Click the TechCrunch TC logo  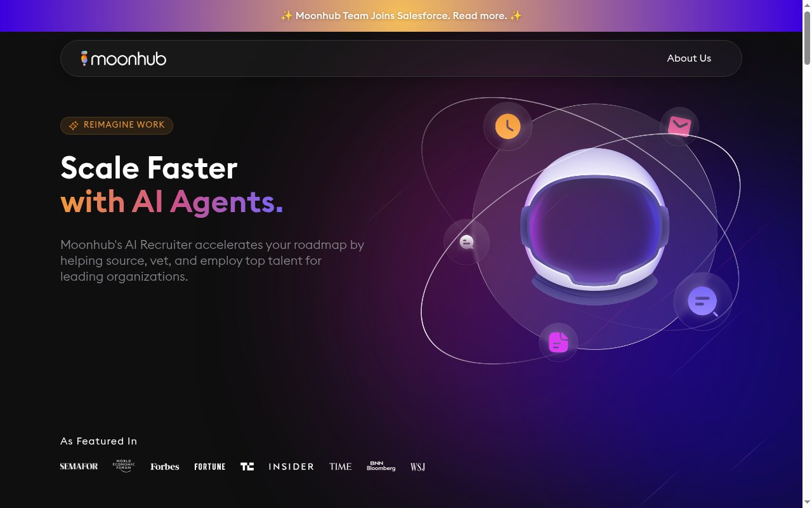point(247,467)
